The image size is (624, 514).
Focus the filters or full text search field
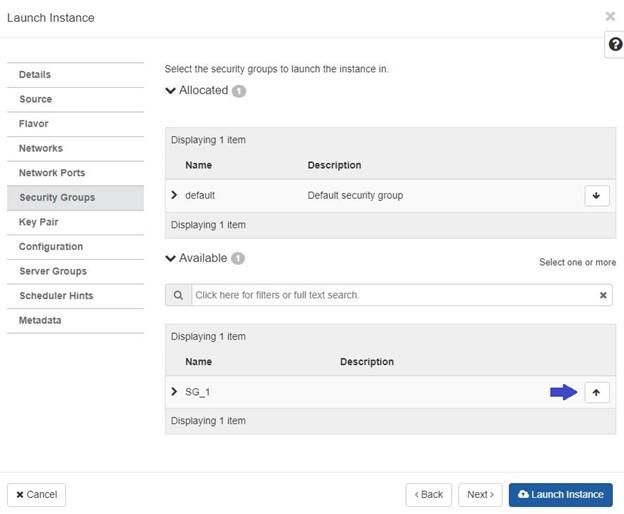pos(394,295)
